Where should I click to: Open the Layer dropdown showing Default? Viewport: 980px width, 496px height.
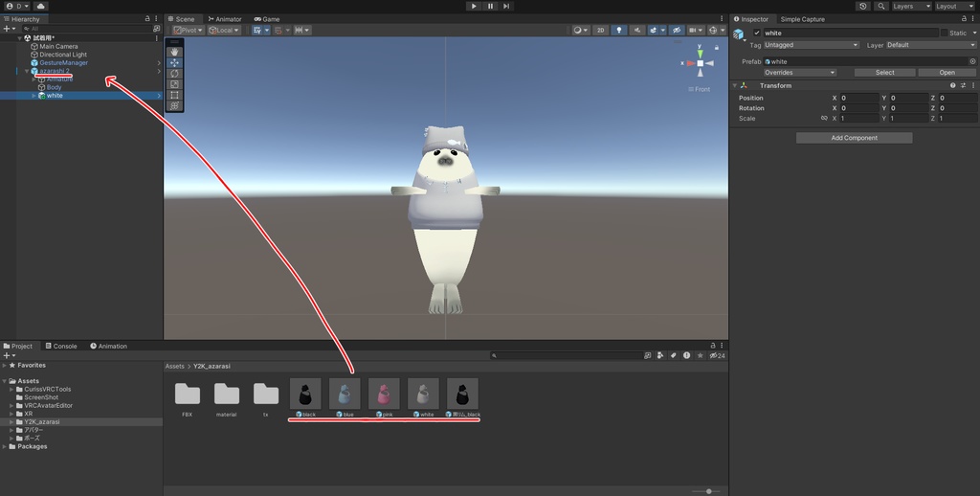pos(930,45)
